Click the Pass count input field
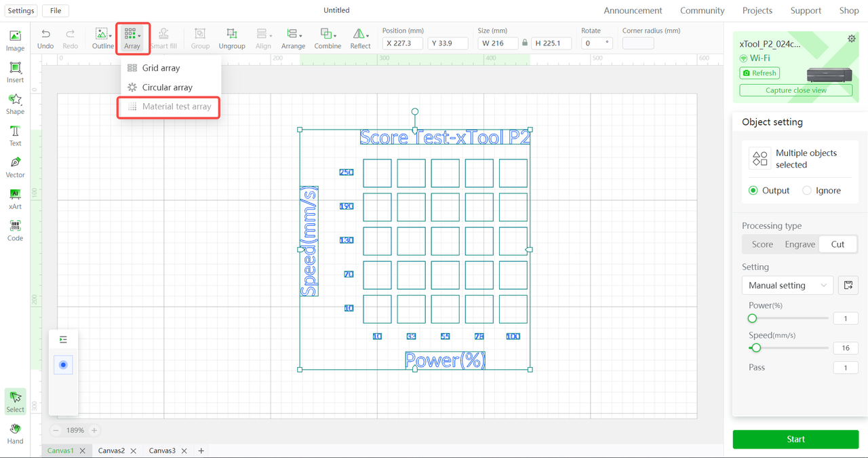Viewport: 868px width, 458px height. [846, 368]
